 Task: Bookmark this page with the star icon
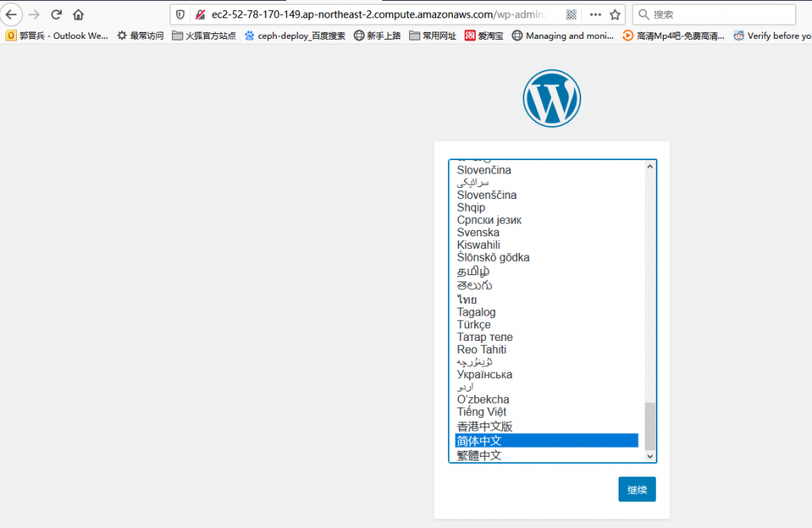pyautogui.click(x=615, y=14)
